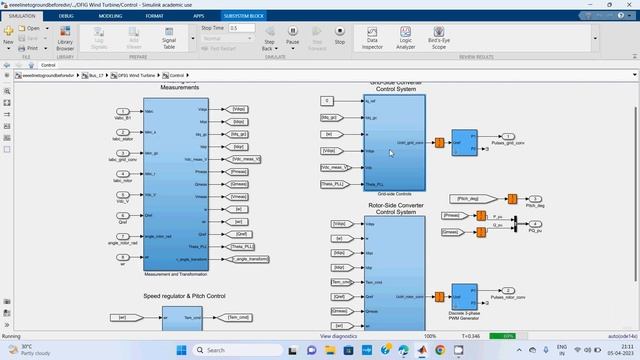
Task: Open Google Chrome from the taskbar
Action: (x=440, y=350)
